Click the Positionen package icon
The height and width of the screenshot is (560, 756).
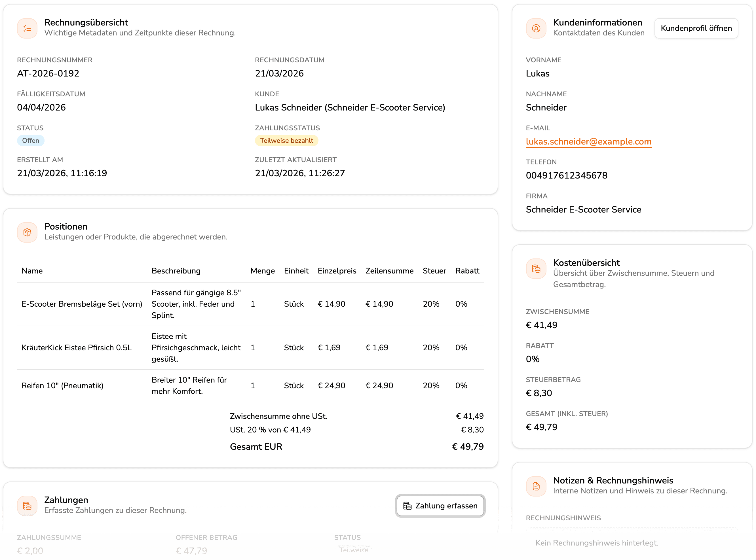coord(27,232)
